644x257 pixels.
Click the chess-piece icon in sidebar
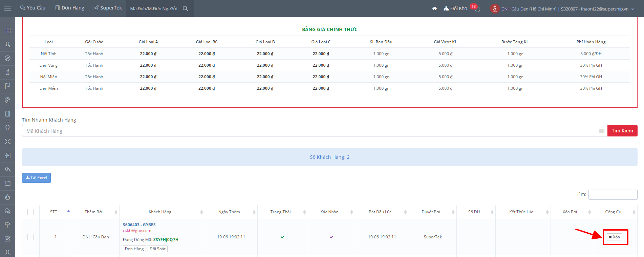(7, 72)
